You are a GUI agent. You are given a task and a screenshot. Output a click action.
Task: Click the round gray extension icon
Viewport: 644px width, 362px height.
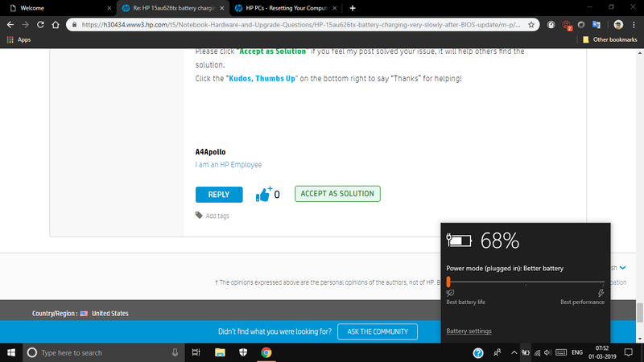tap(580, 25)
